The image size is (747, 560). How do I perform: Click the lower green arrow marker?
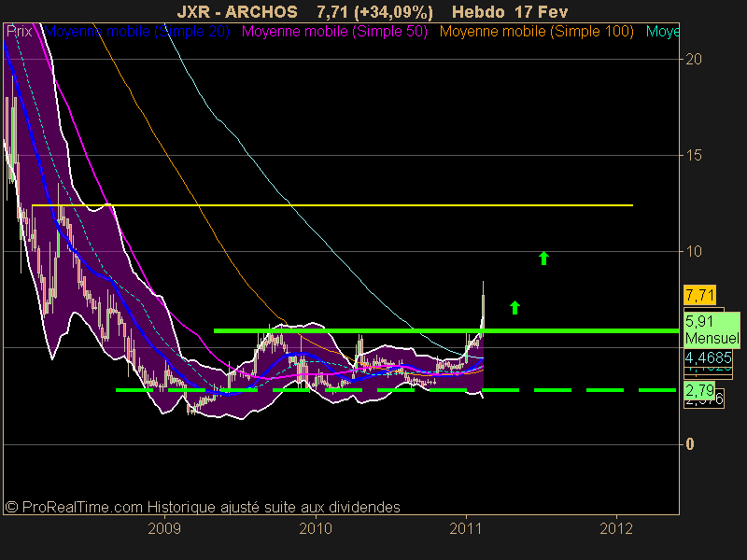click(x=514, y=308)
